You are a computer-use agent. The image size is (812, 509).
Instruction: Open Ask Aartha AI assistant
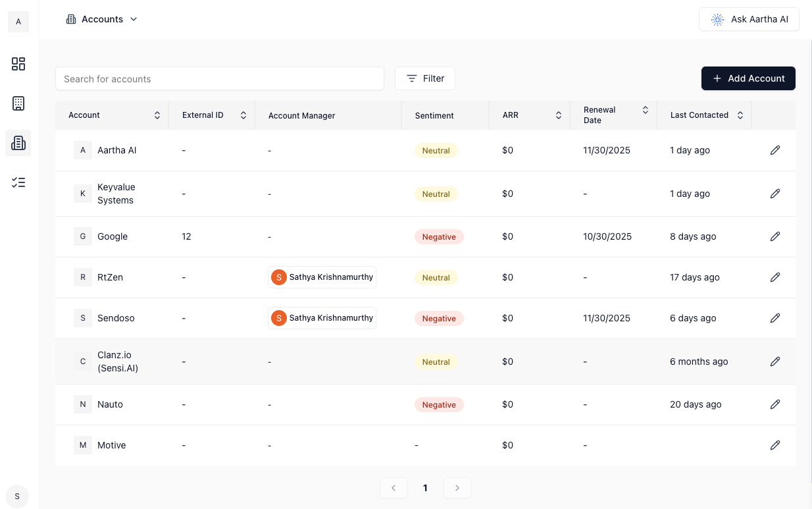tap(749, 19)
